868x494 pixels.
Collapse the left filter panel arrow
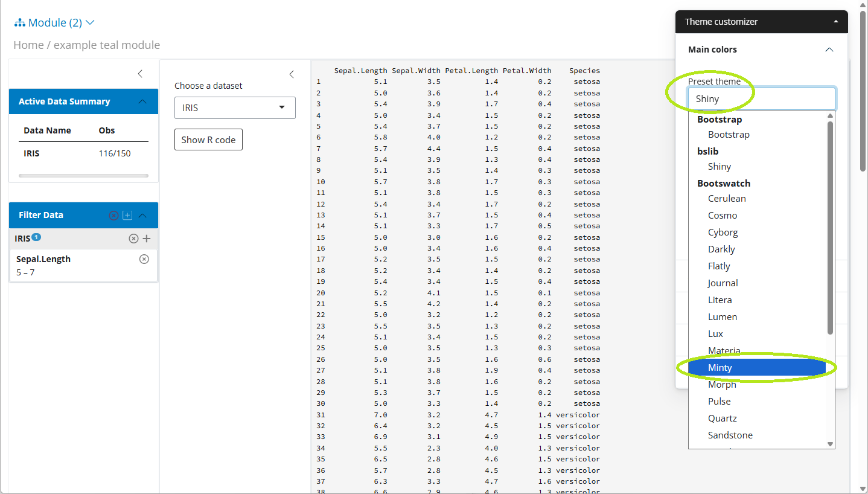pyautogui.click(x=140, y=74)
